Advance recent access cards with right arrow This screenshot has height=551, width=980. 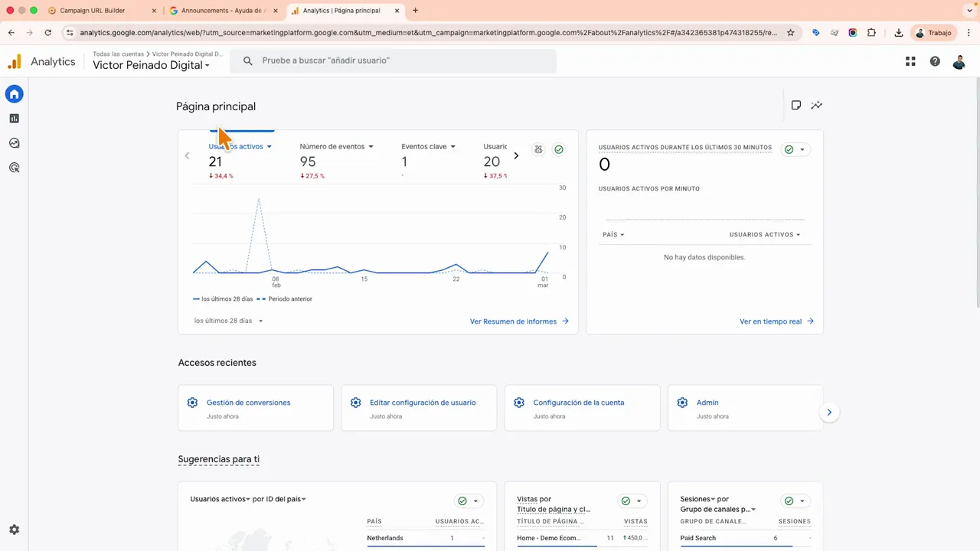pyautogui.click(x=829, y=412)
